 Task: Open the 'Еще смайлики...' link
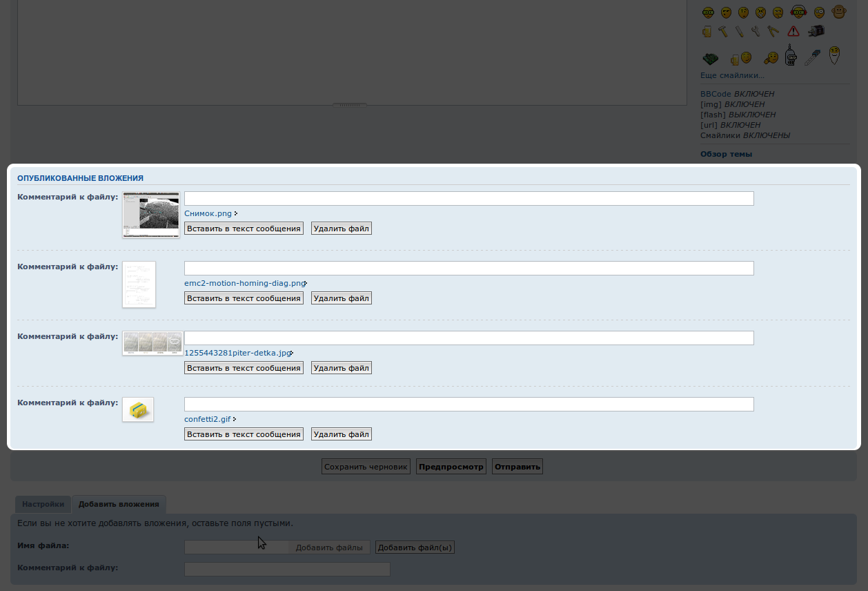732,75
